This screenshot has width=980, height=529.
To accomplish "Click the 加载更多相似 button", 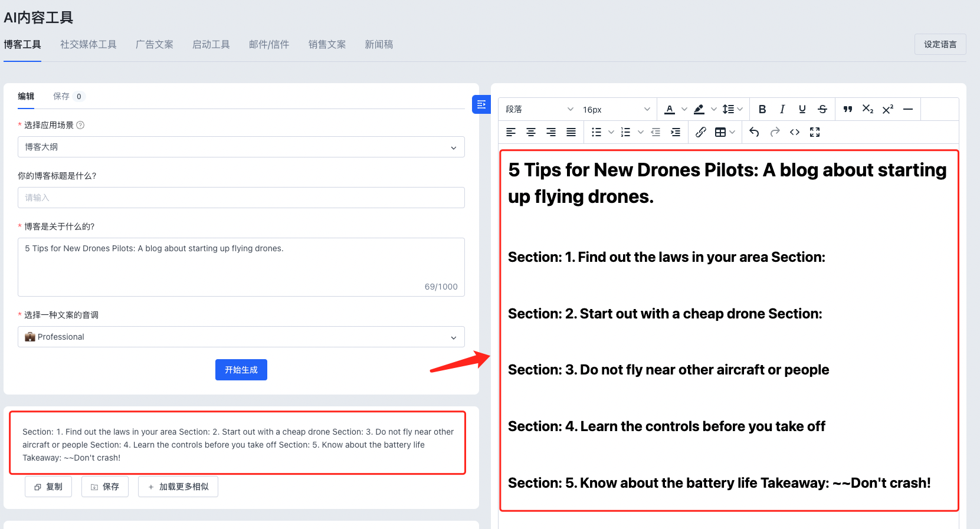I will 178,487.
